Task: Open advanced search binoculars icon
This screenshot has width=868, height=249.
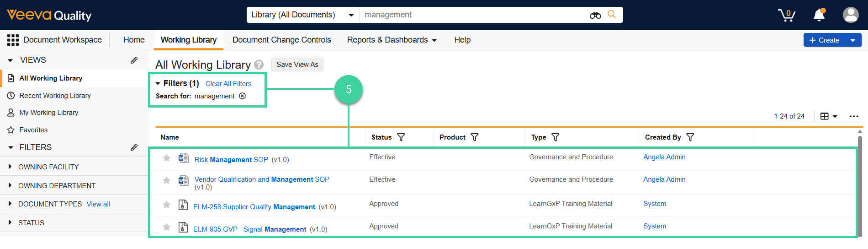Action: (595, 15)
